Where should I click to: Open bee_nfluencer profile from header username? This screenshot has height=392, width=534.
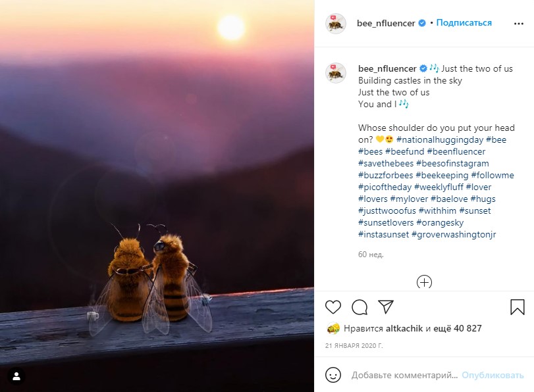tap(386, 23)
